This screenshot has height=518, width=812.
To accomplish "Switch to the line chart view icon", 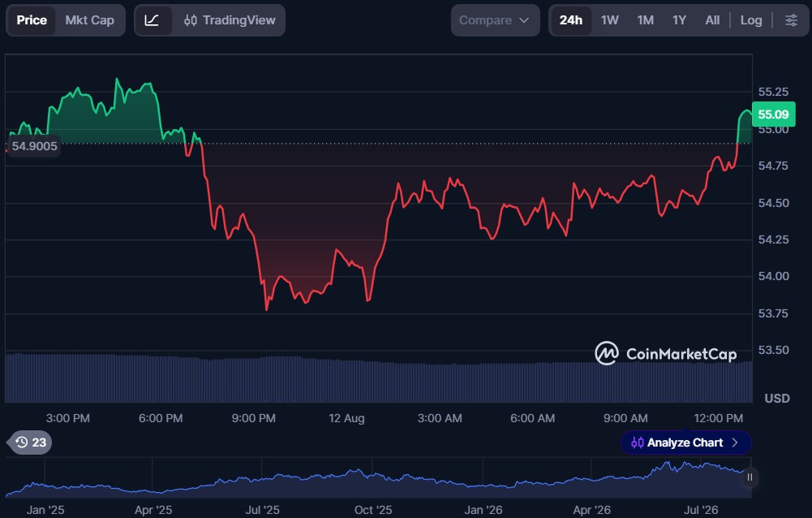I will [153, 20].
